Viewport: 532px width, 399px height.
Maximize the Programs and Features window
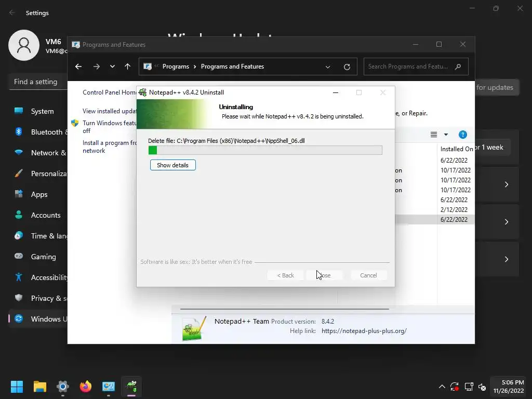click(439, 45)
